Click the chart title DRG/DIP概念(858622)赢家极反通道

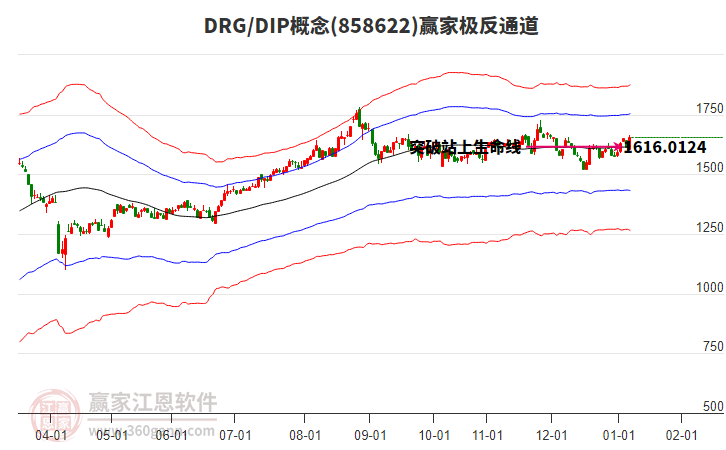pyautogui.click(x=371, y=26)
